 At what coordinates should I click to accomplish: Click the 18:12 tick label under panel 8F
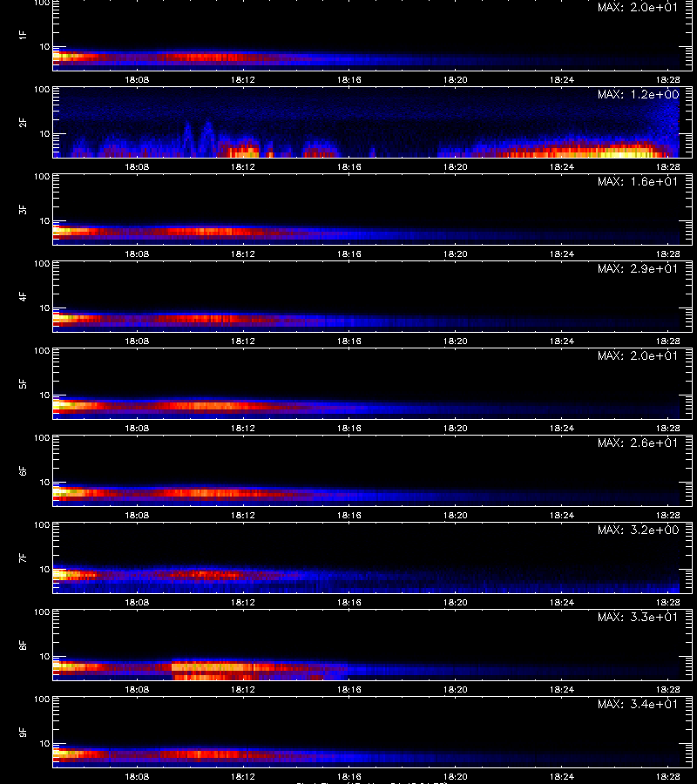(243, 689)
